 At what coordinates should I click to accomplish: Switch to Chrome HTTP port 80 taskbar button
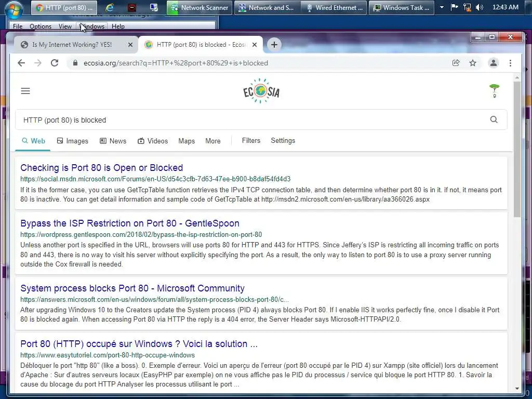point(64,7)
